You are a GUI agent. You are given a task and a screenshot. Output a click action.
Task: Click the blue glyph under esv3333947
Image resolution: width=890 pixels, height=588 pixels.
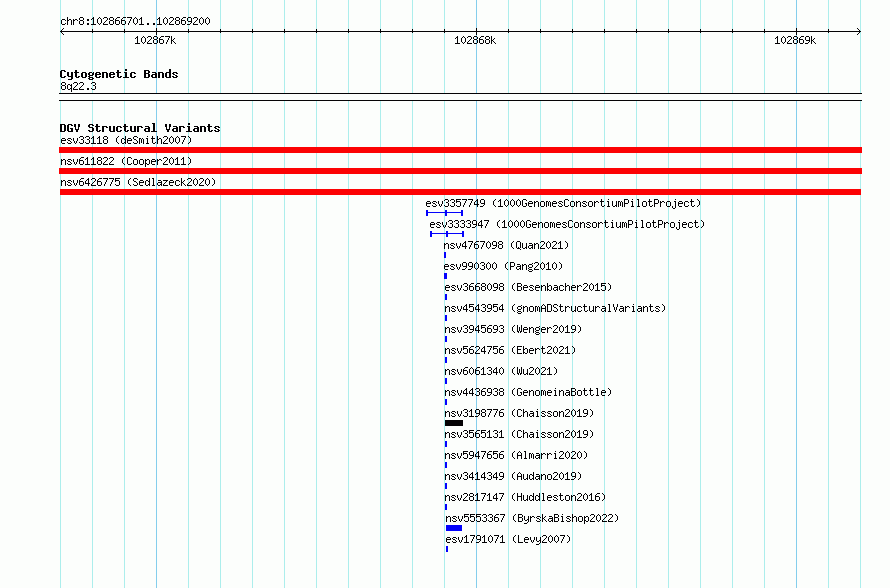click(x=447, y=234)
